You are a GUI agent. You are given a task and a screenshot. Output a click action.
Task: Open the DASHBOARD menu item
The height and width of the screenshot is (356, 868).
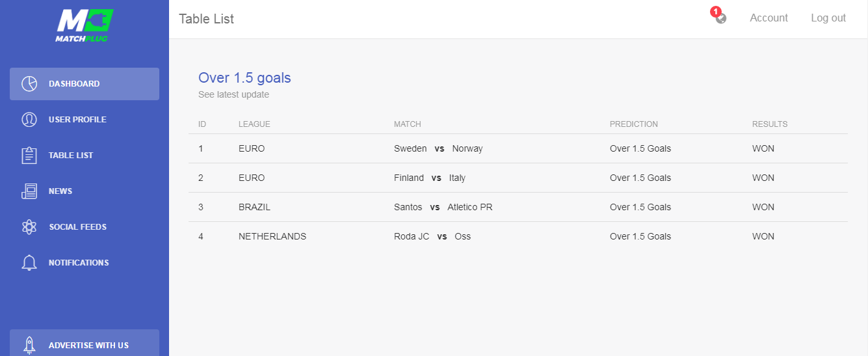coord(85,84)
